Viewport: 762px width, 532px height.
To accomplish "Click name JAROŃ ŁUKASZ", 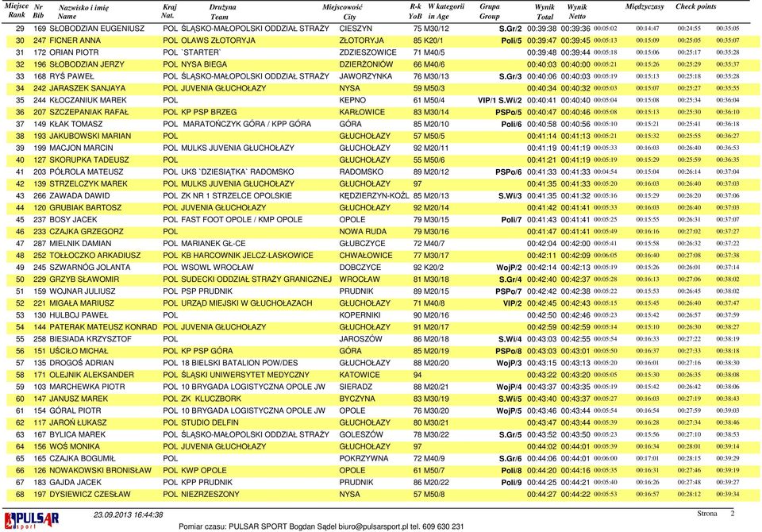I will click(78, 422).
